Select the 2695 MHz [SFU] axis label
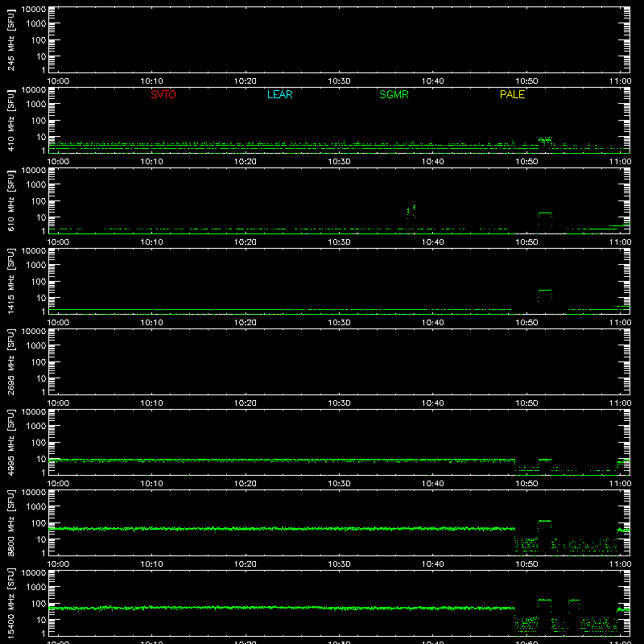The height and width of the screenshot is (644, 644). (x=10, y=361)
